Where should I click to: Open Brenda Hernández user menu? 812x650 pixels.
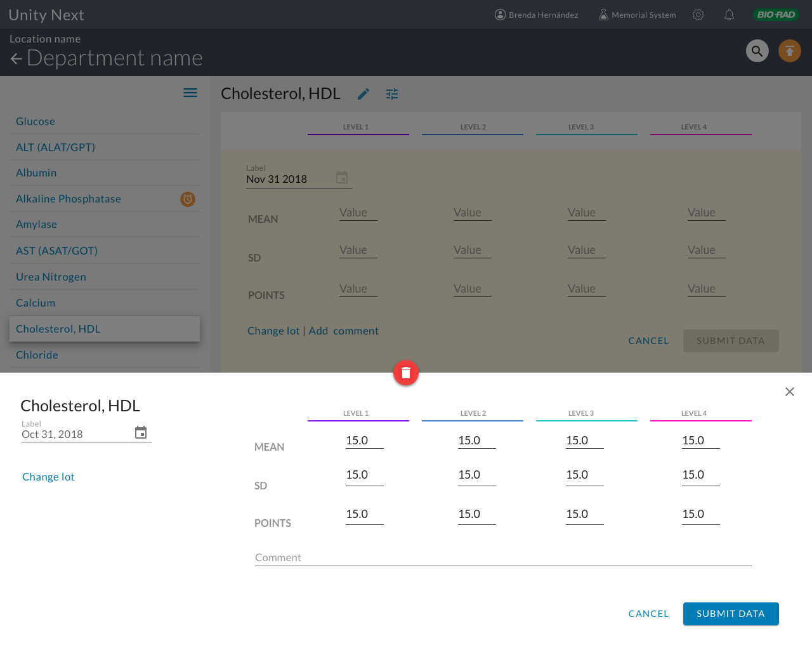pyautogui.click(x=536, y=15)
